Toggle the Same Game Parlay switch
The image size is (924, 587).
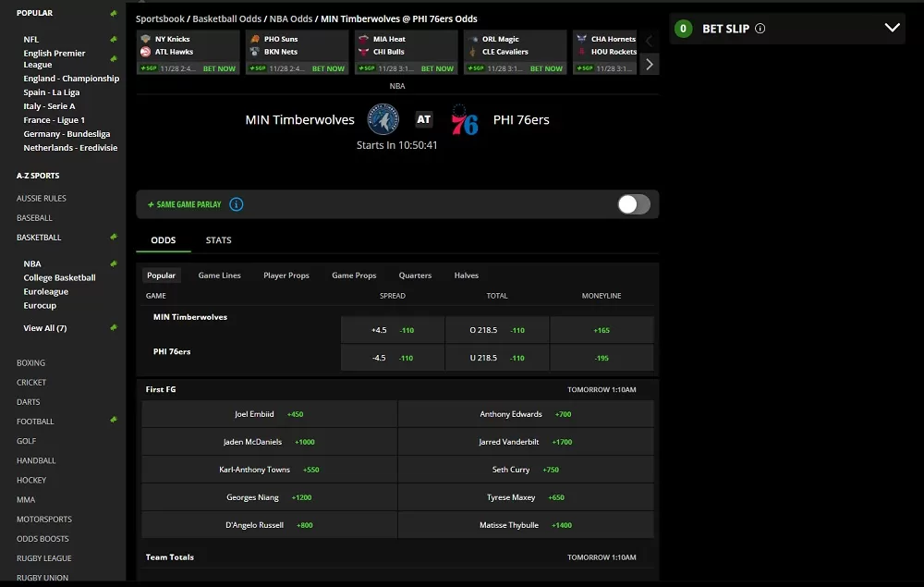point(634,204)
